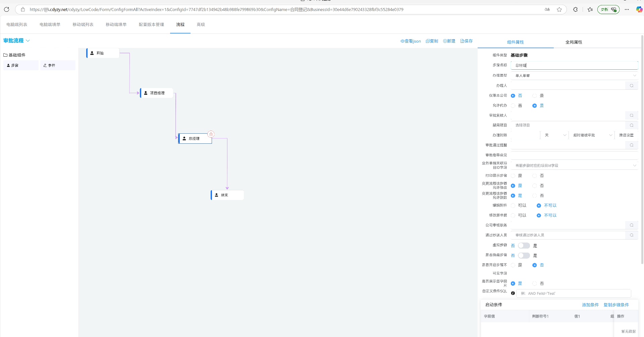Switch to the 移动端列表 tab
Image resolution: width=644 pixels, height=337 pixels.
(x=83, y=24)
